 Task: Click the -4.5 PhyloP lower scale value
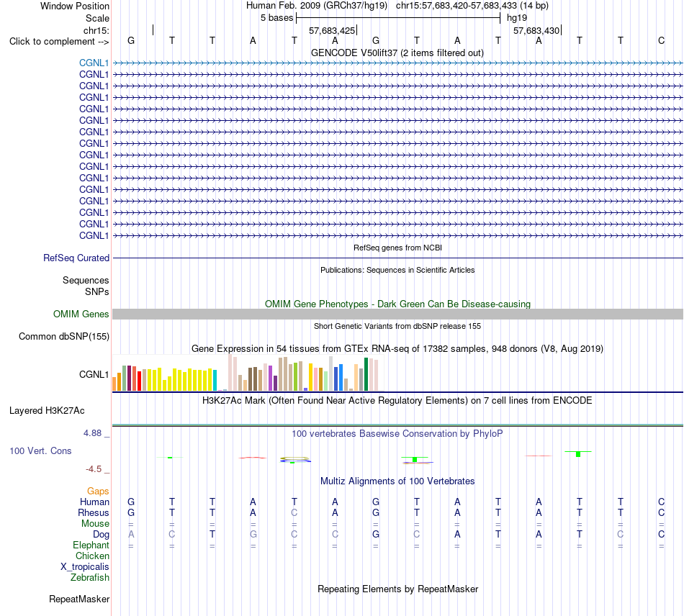coord(94,469)
